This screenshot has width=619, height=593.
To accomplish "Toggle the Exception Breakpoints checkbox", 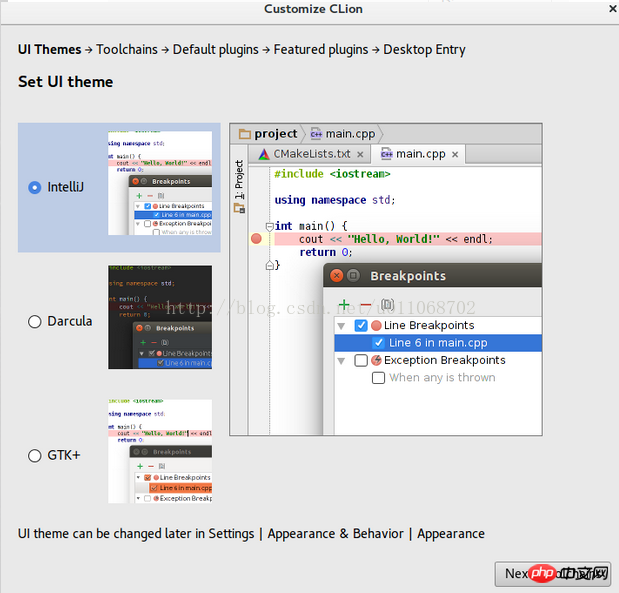I will pyautogui.click(x=361, y=360).
